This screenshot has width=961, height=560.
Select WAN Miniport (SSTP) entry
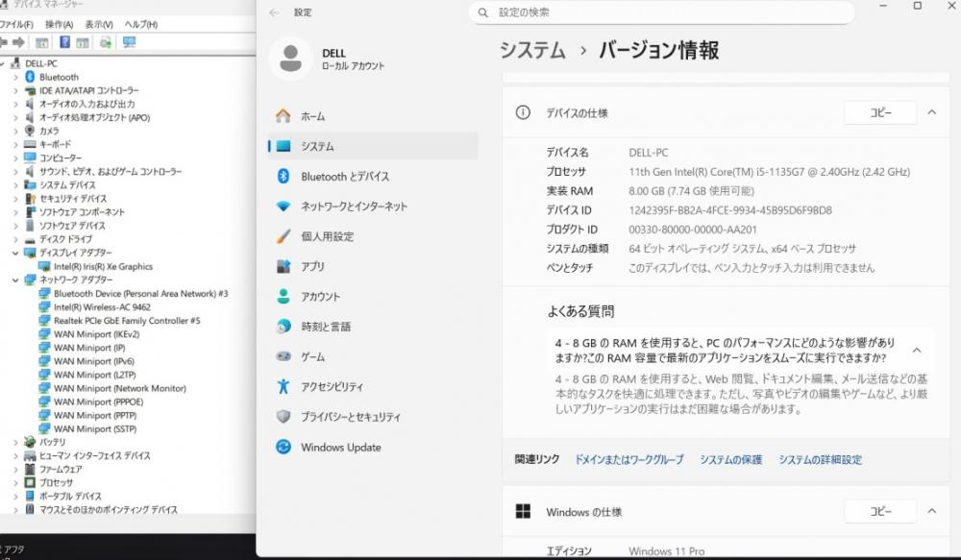(x=95, y=428)
